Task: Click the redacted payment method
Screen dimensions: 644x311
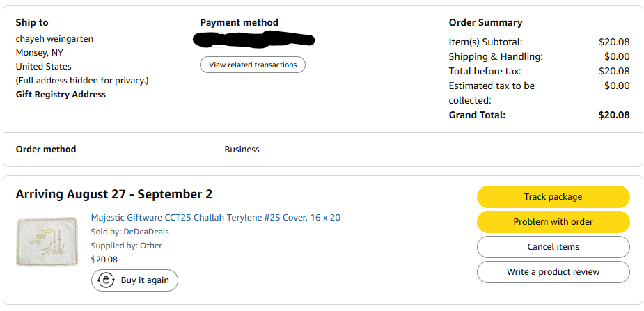Action: (255, 39)
